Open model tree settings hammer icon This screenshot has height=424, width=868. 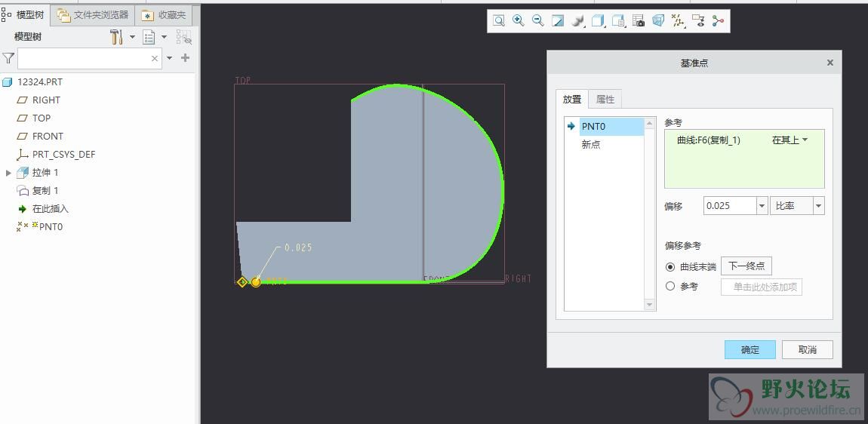coord(116,37)
